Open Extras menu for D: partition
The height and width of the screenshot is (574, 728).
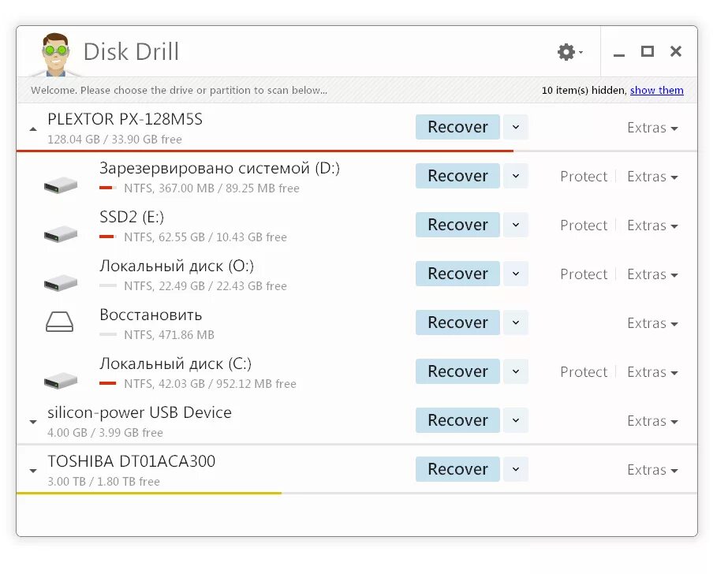click(x=652, y=177)
